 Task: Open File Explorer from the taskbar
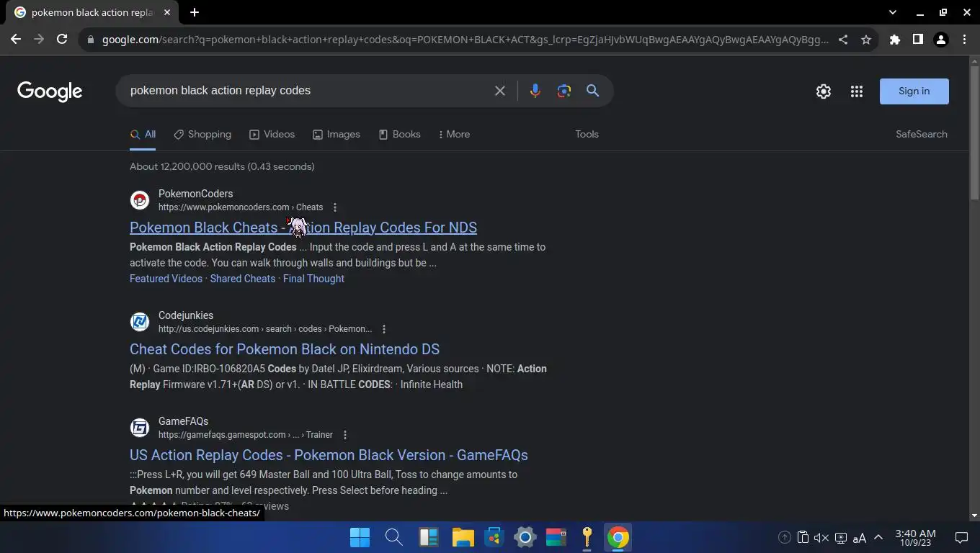tap(463, 538)
